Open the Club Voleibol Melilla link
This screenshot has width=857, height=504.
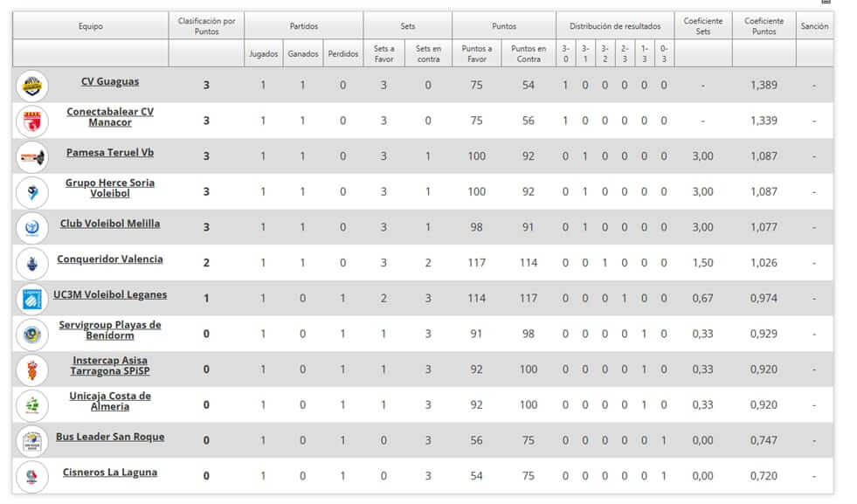[110, 224]
